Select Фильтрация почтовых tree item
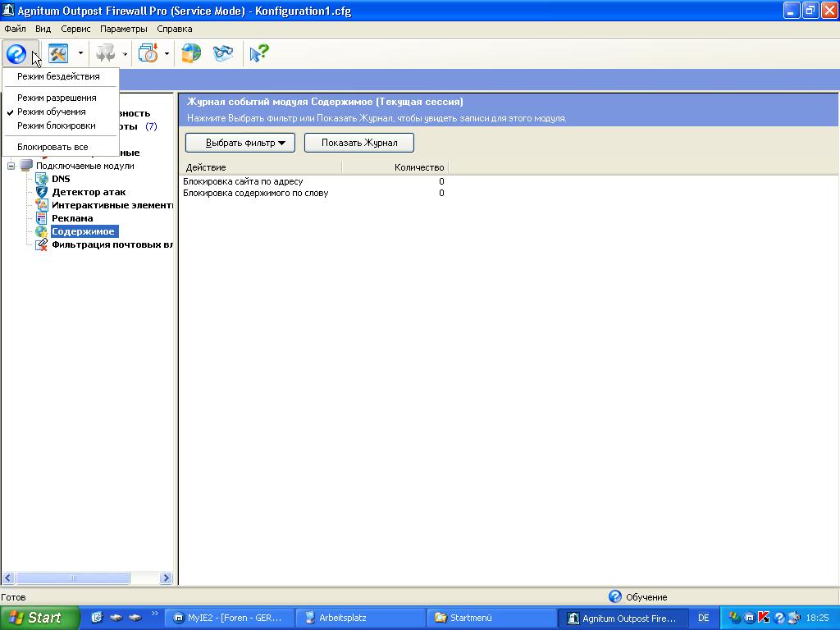Image resolution: width=840 pixels, height=630 pixels. pos(112,244)
